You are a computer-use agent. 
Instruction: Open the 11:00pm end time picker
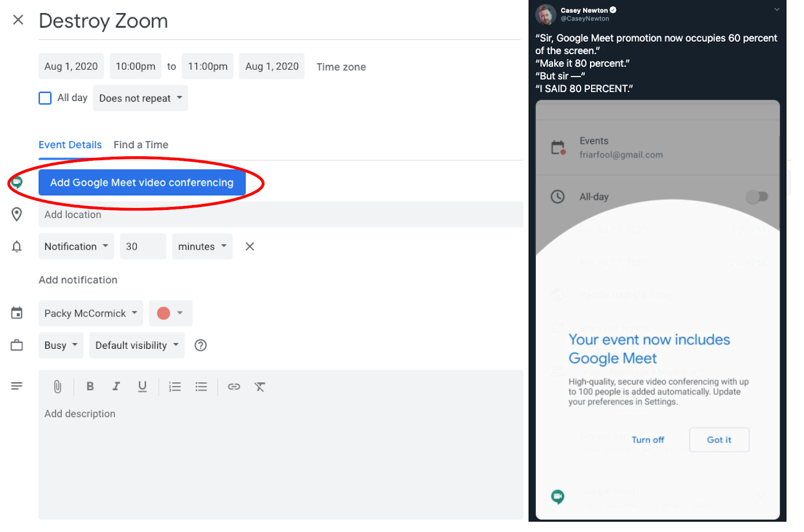pyautogui.click(x=208, y=66)
